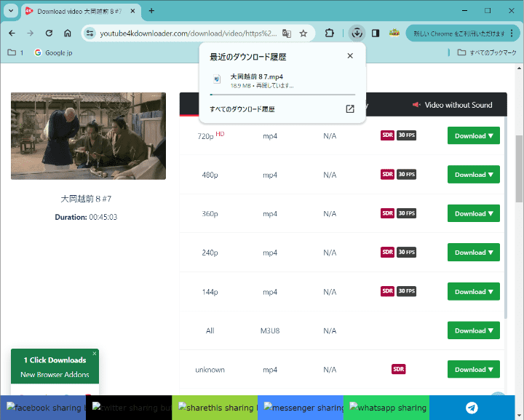Click the Downloads toolbar icon
The image size is (524, 420).
pos(356,33)
